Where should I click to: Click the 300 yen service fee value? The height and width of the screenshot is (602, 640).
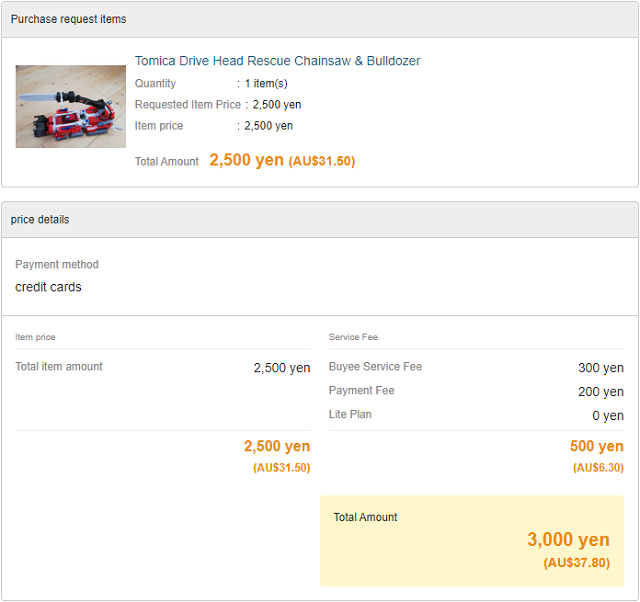[601, 368]
